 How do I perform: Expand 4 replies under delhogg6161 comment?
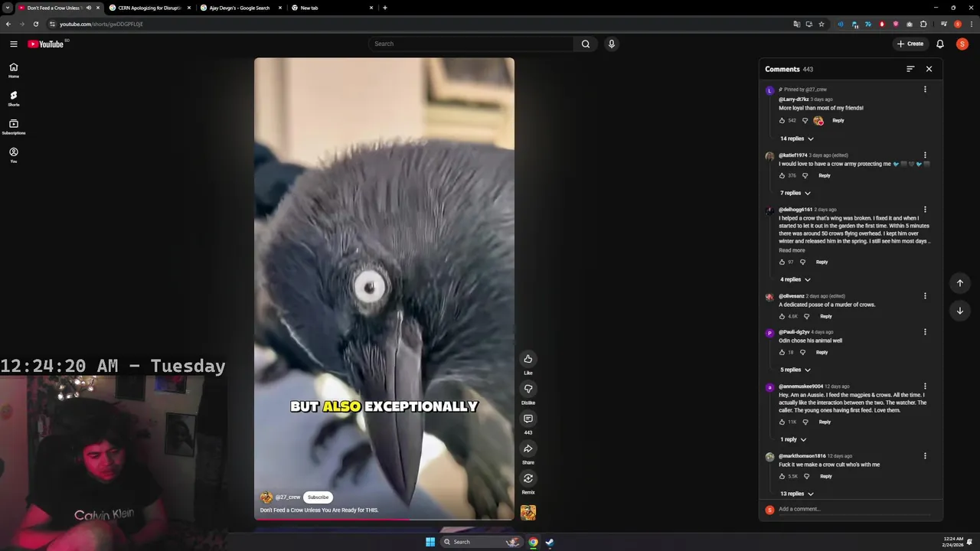(795, 279)
